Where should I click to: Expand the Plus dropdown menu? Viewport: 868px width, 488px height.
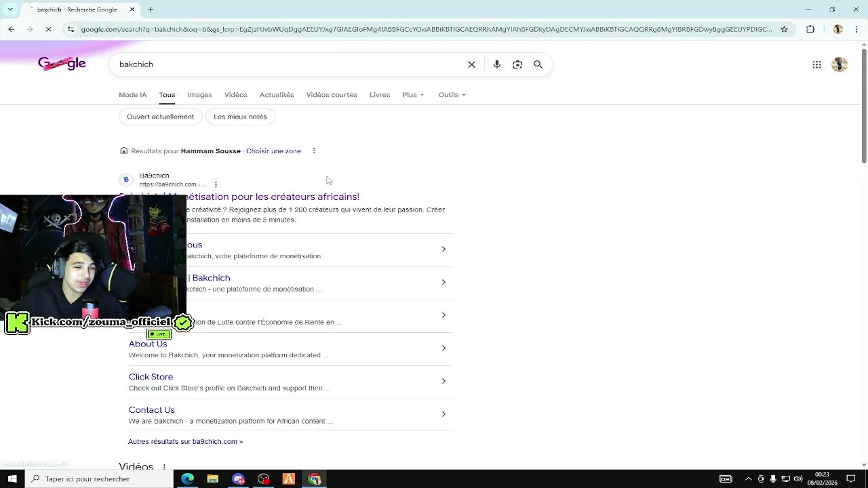pos(413,95)
